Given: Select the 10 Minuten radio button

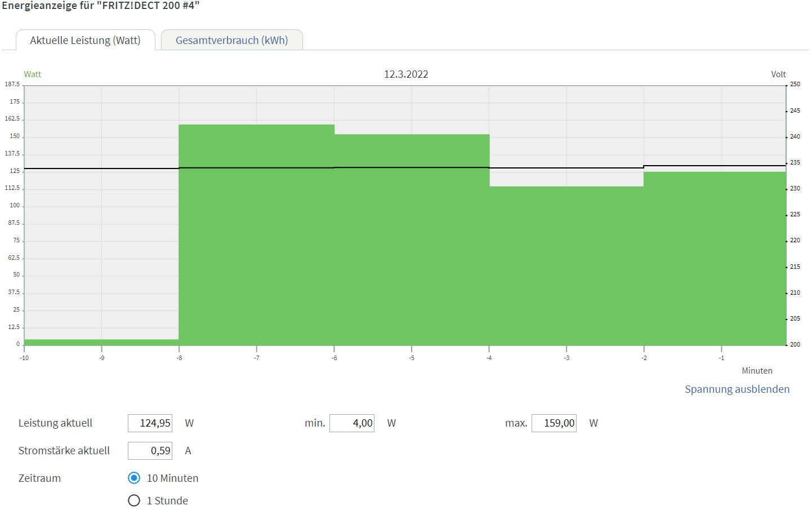Looking at the screenshot, I should point(134,478).
